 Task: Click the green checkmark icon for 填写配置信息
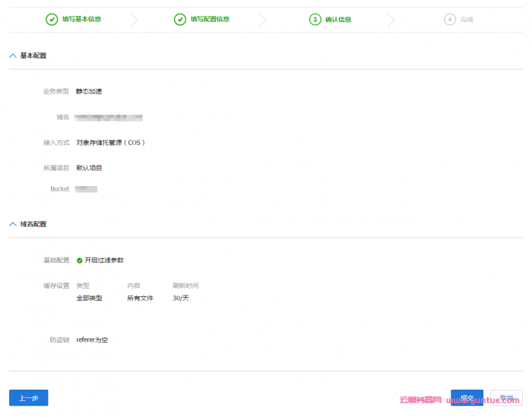pos(180,20)
